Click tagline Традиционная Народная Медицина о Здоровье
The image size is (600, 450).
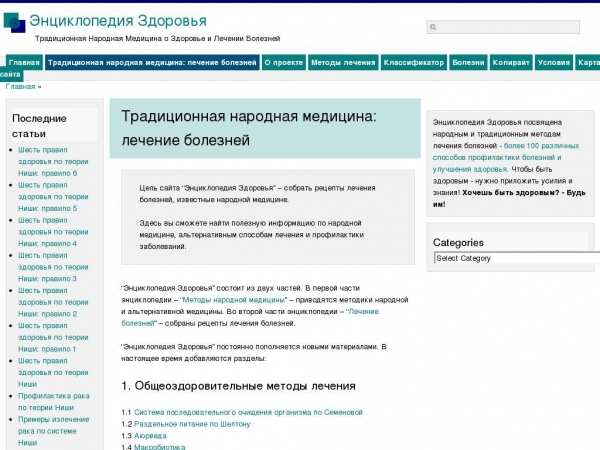click(158, 39)
